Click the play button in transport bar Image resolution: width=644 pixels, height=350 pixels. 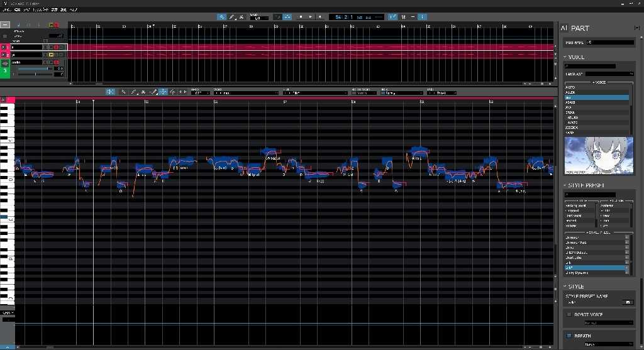310,17
